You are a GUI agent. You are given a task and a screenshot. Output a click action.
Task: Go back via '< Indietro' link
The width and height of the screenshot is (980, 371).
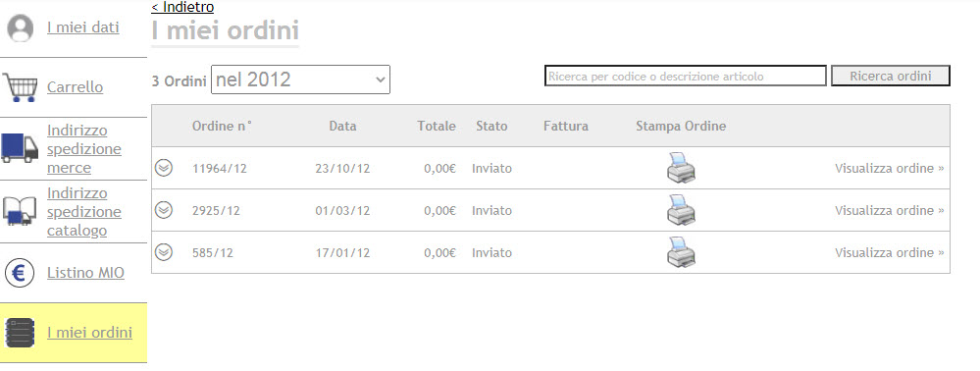(x=182, y=7)
